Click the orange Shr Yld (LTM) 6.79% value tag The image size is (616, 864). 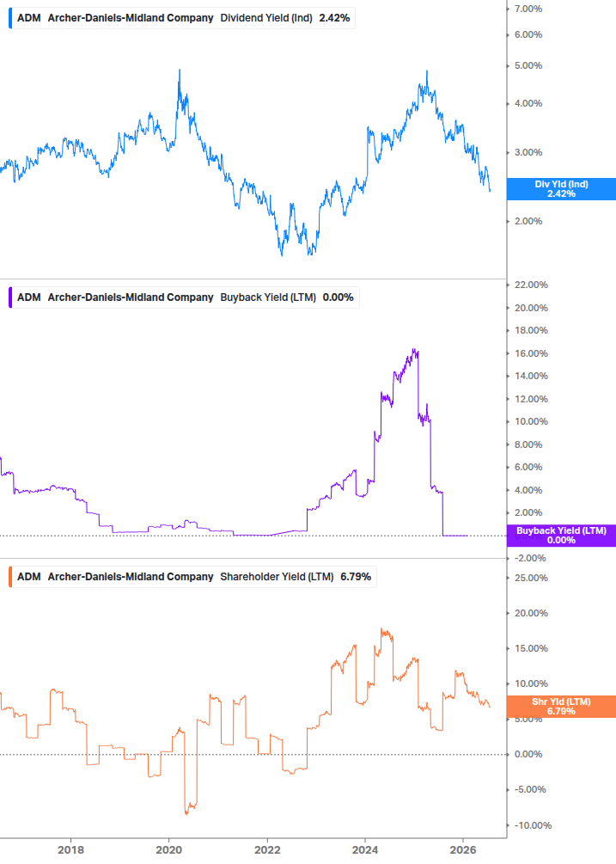click(561, 707)
